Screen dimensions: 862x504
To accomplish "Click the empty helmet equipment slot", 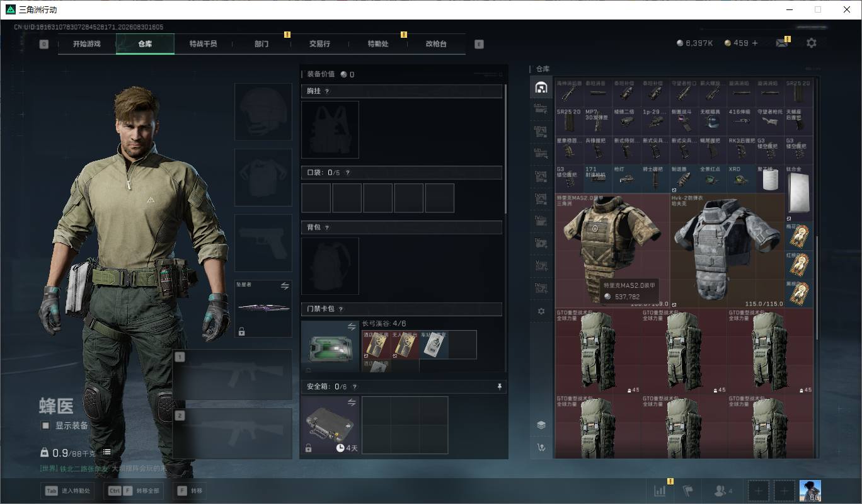I will pos(263,112).
